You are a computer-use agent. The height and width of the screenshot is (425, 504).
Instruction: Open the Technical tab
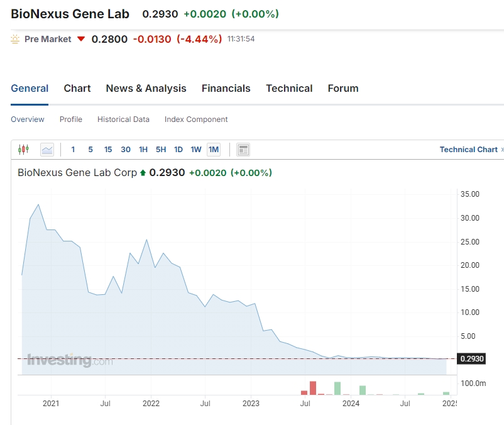click(289, 89)
